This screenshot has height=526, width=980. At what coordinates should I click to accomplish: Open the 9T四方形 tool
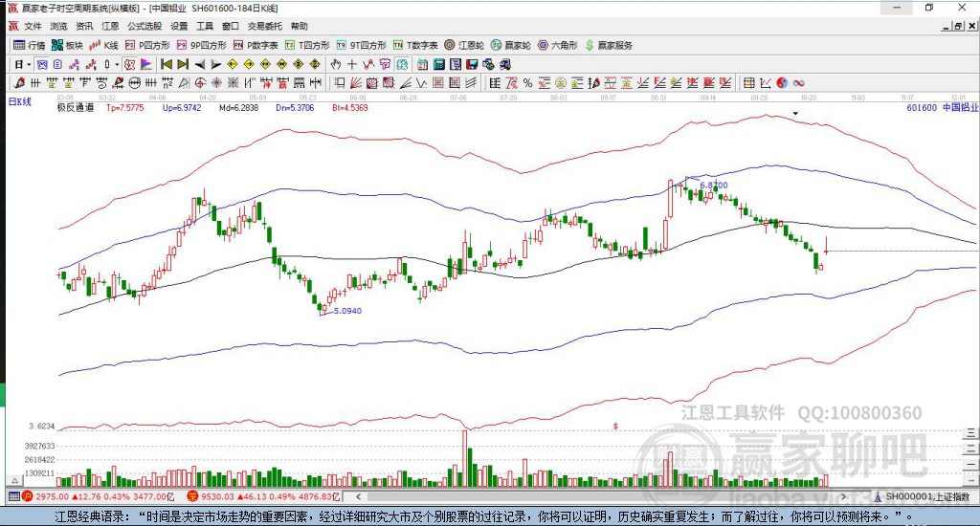(x=361, y=45)
